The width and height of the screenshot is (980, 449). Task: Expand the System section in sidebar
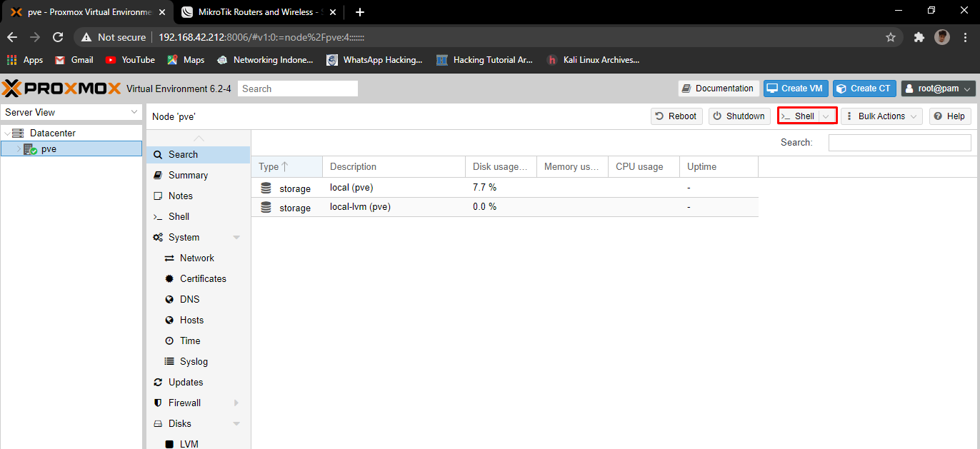coord(236,237)
